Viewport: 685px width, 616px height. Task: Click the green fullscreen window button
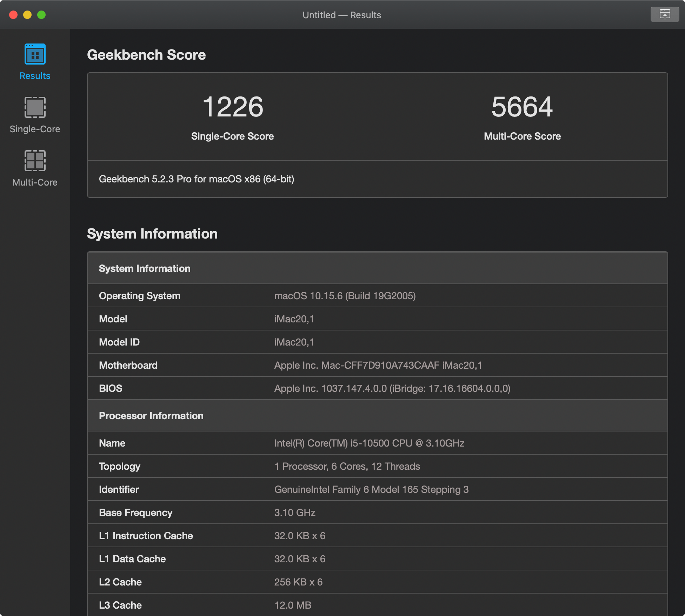(41, 15)
